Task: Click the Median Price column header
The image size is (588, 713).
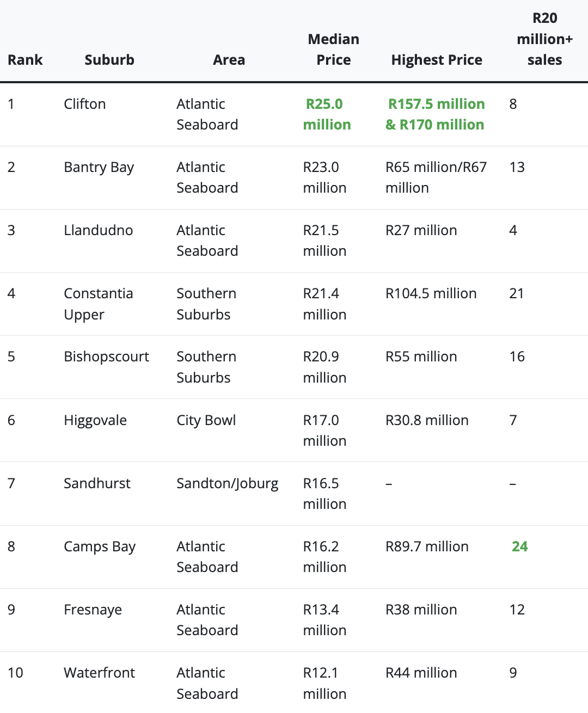Action: (333, 50)
